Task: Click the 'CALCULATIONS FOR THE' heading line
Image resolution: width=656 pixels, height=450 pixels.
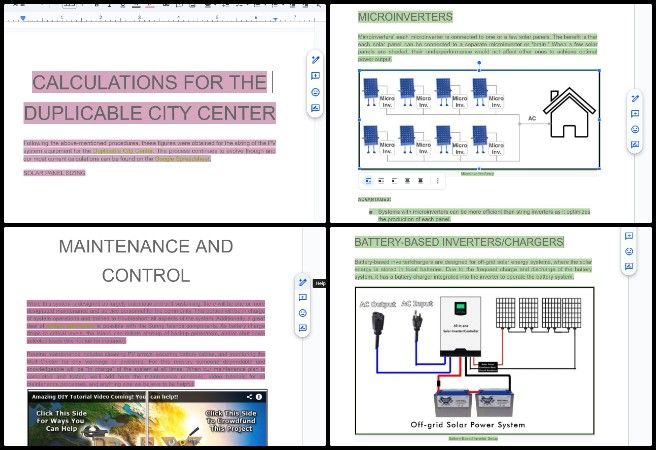Action: point(149,82)
